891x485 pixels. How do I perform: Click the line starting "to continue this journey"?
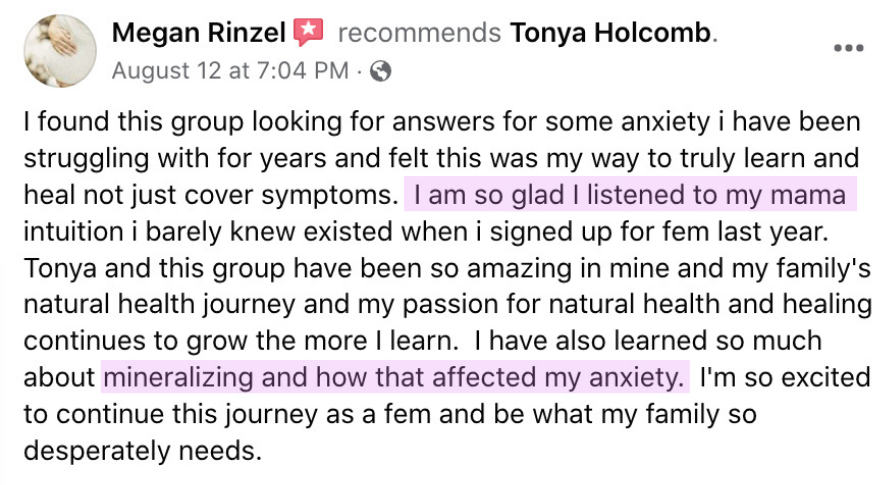390,414
